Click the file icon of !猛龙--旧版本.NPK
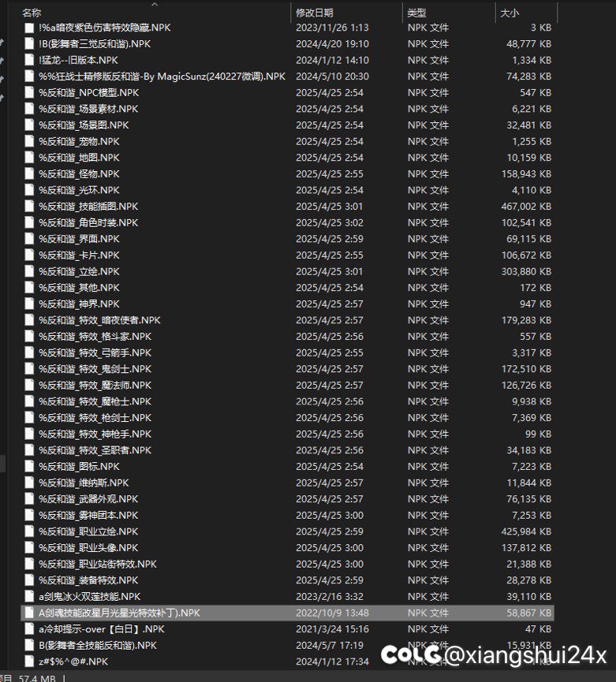Image resolution: width=616 pixels, height=682 pixels. click(29, 60)
